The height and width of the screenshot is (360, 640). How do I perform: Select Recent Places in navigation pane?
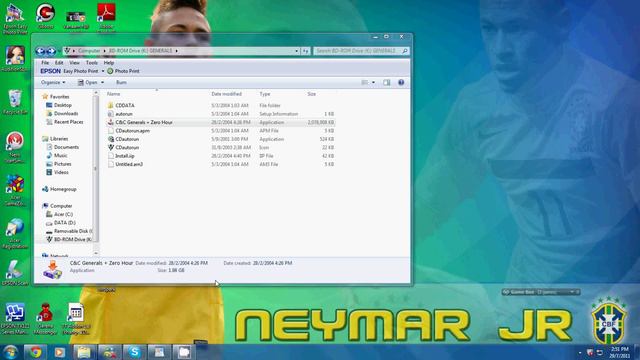tap(69, 122)
